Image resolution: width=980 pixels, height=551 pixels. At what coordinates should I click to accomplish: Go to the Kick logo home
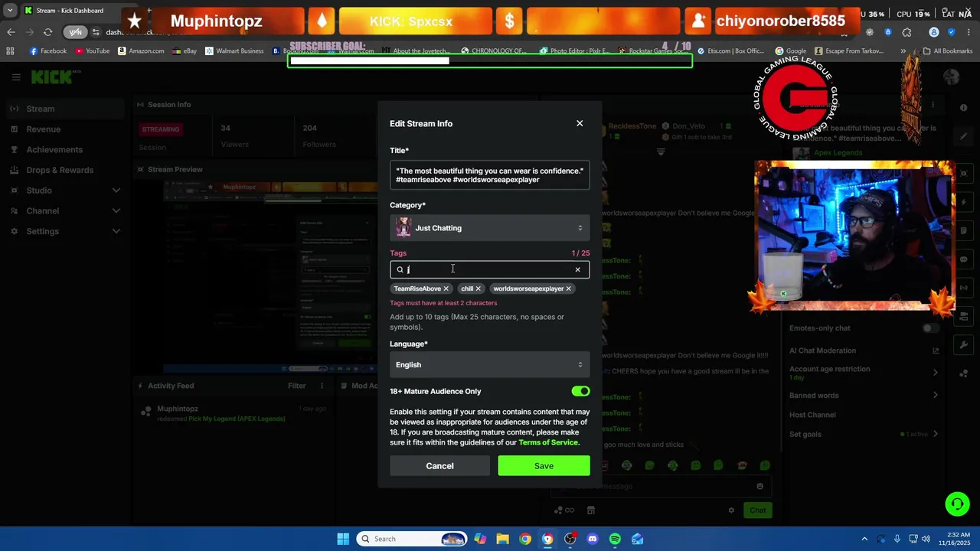(52, 77)
